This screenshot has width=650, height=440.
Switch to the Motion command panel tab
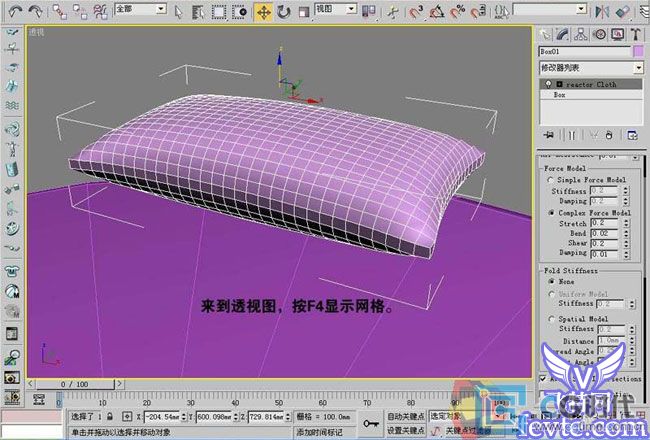pyautogui.click(x=599, y=35)
